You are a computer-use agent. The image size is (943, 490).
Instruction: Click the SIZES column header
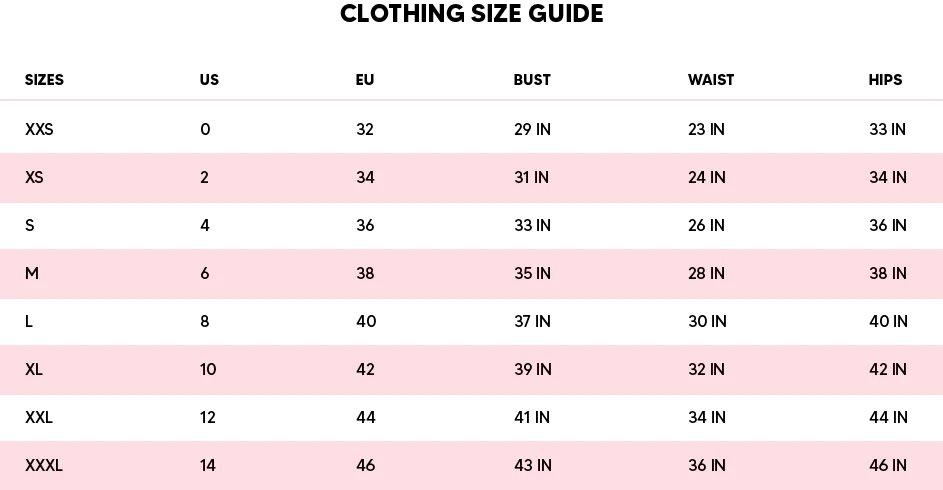tap(44, 80)
